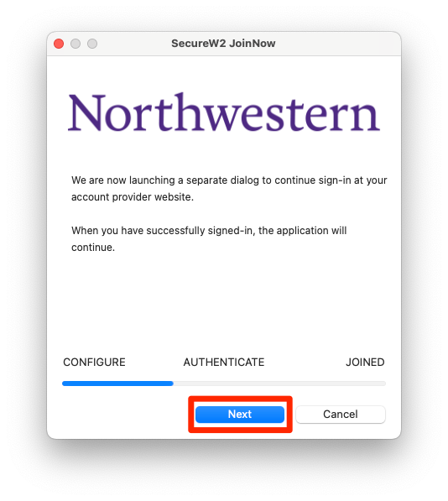
Task: Click the "We are now launching" message line
Action: [229, 180]
